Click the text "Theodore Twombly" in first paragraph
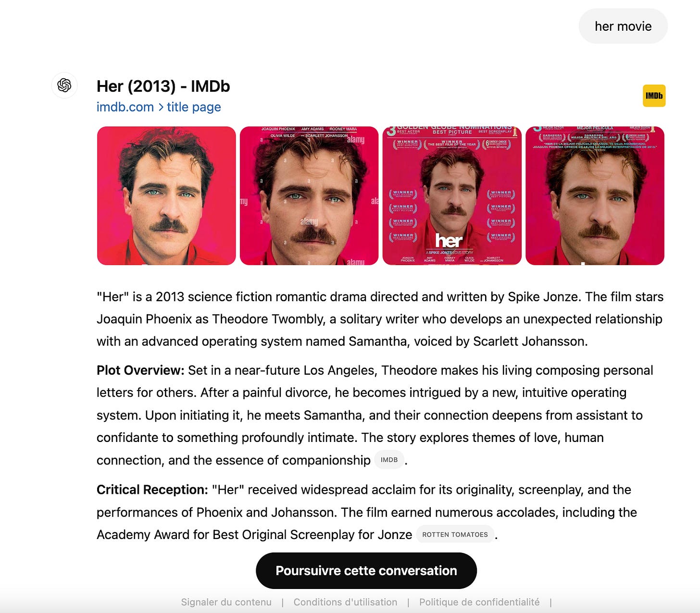The height and width of the screenshot is (613, 700). [x=267, y=319]
